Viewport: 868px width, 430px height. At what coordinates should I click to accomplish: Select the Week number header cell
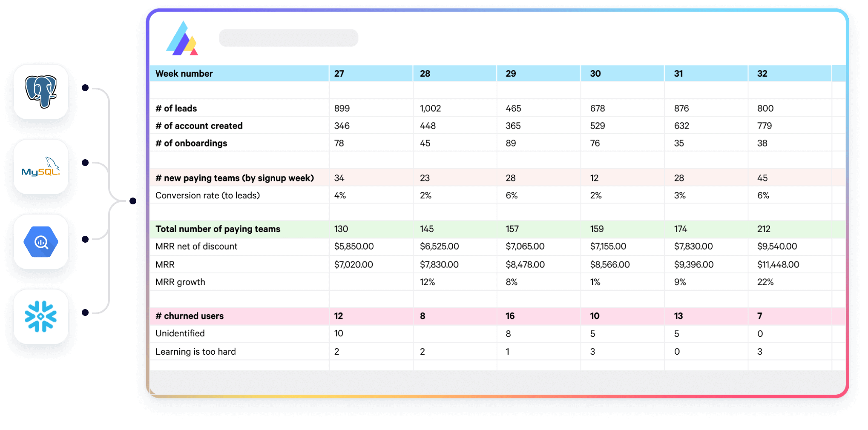click(x=239, y=73)
